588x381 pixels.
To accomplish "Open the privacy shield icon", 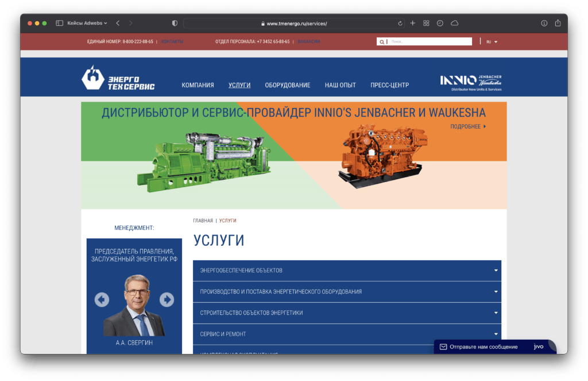I will tap(175, 23).
